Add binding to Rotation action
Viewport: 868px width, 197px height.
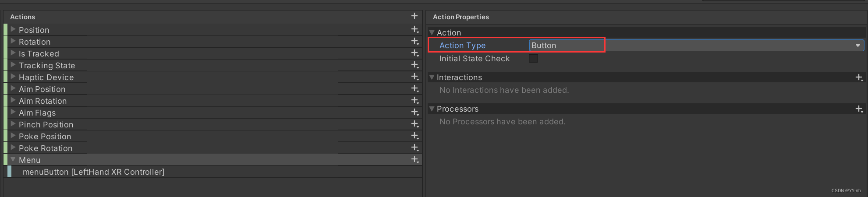tap(415, 41)
